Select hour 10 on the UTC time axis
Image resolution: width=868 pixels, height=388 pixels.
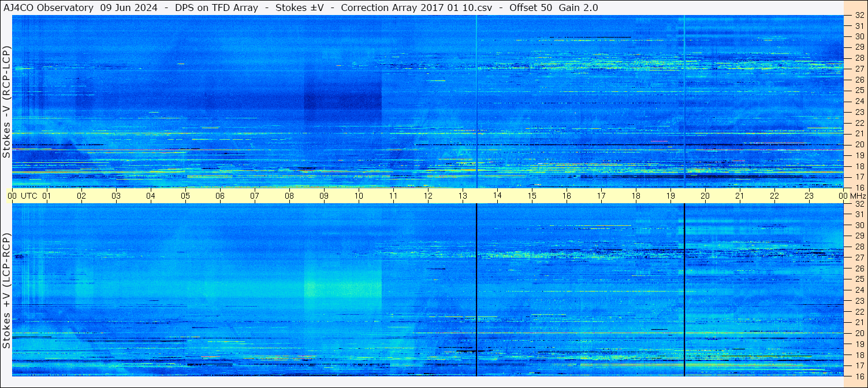pos(359,196)
